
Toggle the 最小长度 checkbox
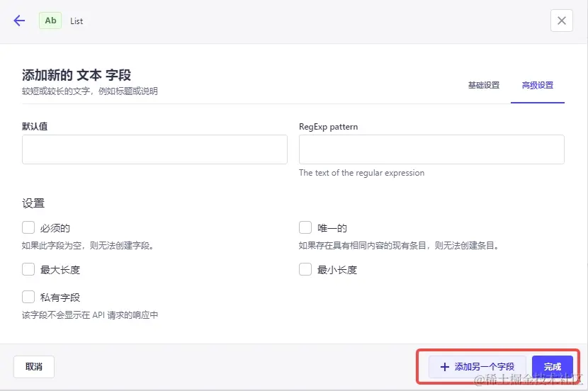coord(305,269)
